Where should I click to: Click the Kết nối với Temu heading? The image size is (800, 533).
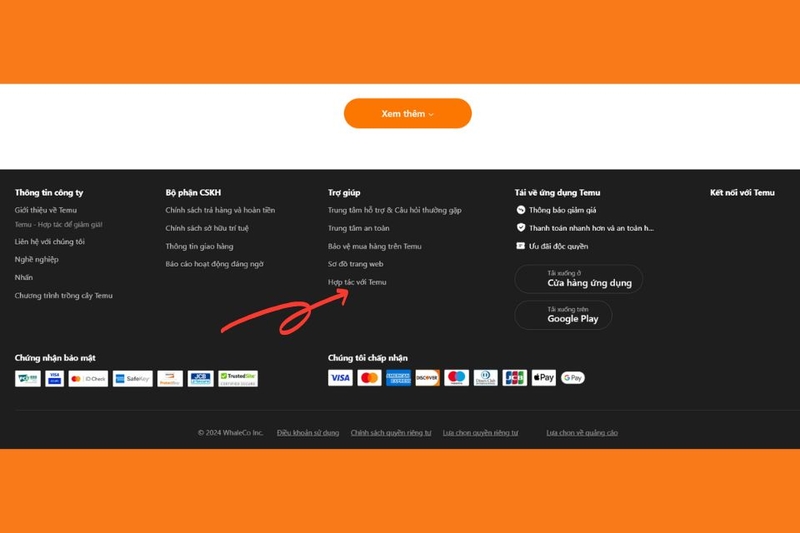click(742, 193)
